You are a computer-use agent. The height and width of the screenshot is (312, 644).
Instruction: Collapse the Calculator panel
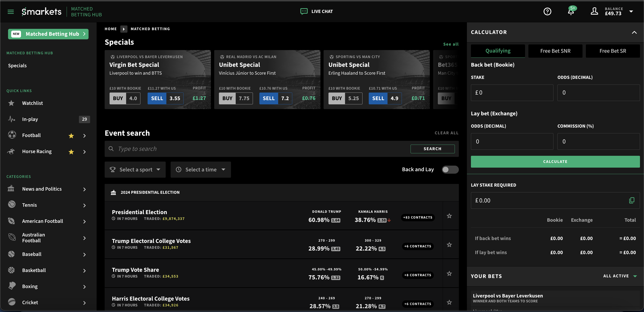click(634, 32)
